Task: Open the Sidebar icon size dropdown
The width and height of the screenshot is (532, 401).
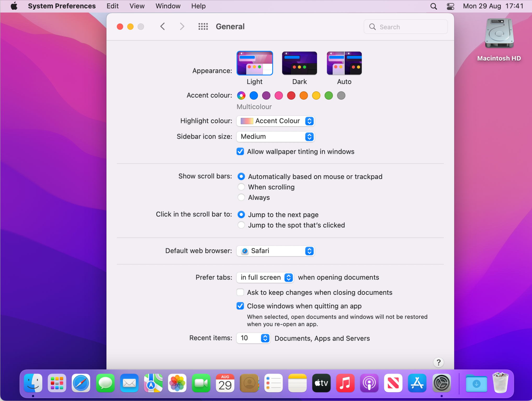Action: pyautogui.click(x=275, y=137)
